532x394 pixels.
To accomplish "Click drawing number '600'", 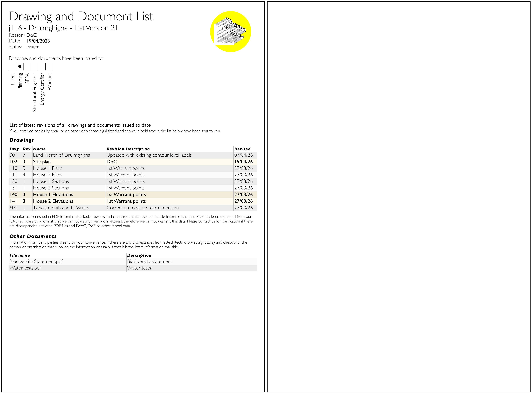I will coord(13,208).
